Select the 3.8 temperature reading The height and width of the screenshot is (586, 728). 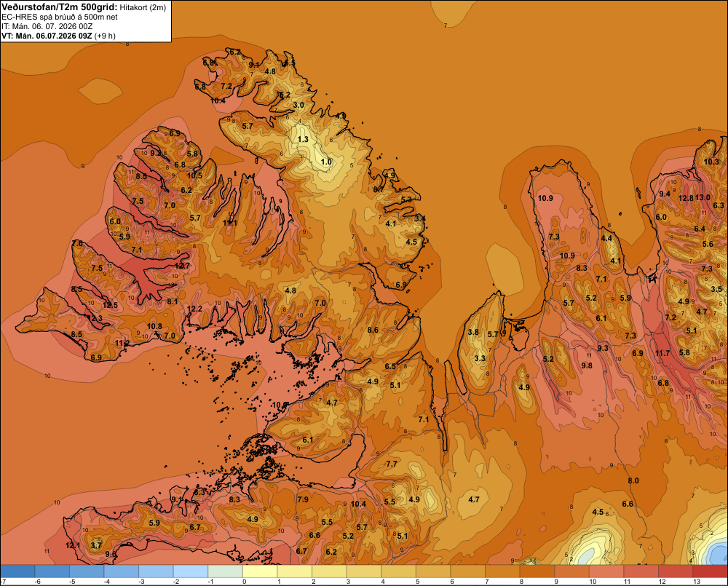pyautogui.click(x=473, y=332)
